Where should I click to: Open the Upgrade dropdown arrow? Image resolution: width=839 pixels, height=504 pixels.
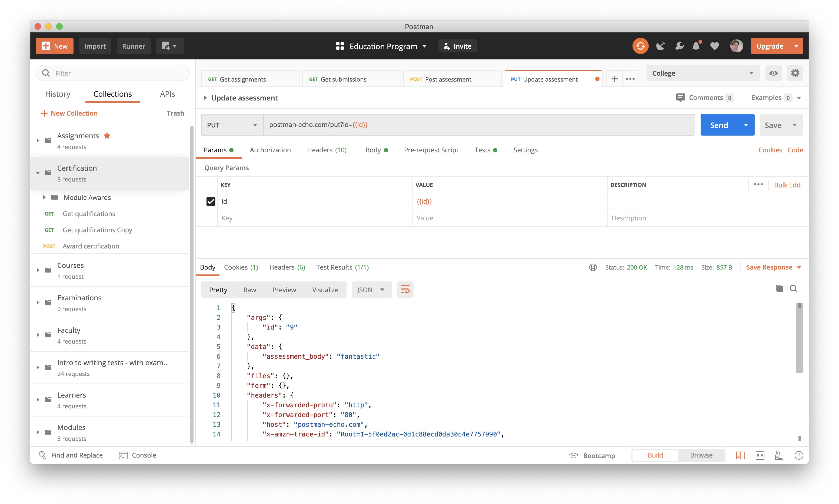point(796,46)
